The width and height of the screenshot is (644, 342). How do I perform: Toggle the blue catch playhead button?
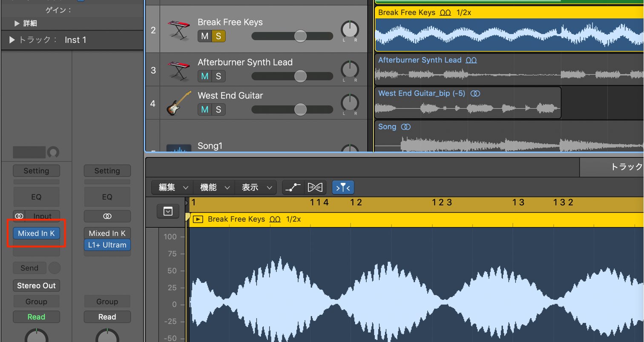click(x=343, y=187)
